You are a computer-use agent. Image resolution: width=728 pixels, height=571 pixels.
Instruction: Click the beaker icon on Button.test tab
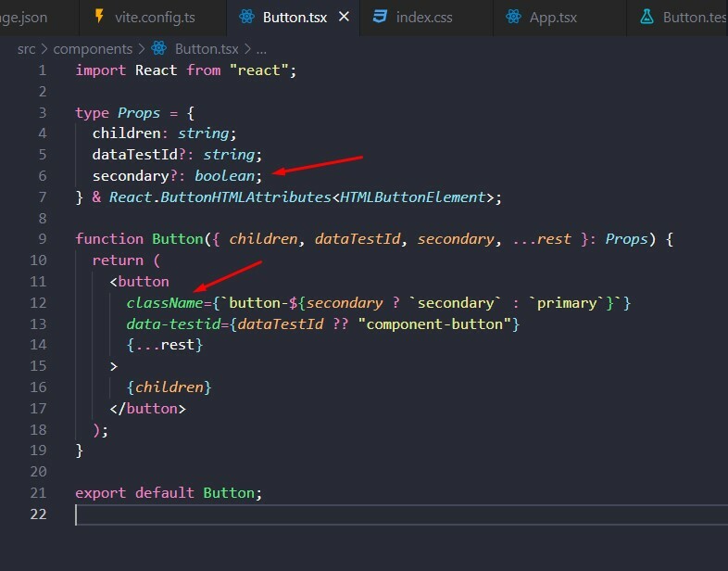pos(646,17)
